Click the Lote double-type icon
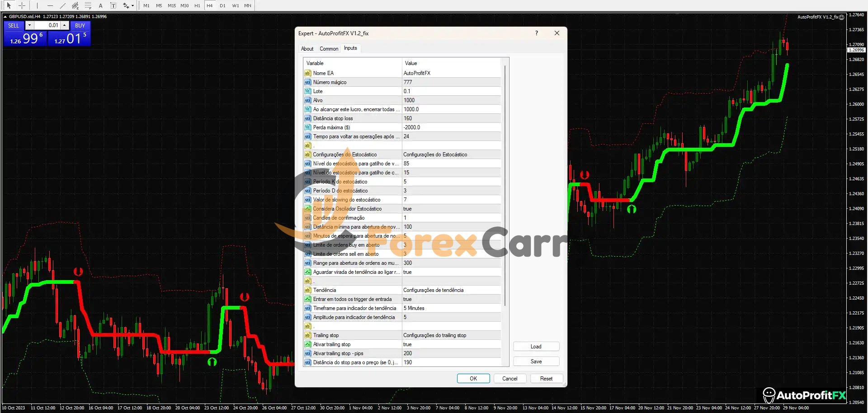 point(307,91)
